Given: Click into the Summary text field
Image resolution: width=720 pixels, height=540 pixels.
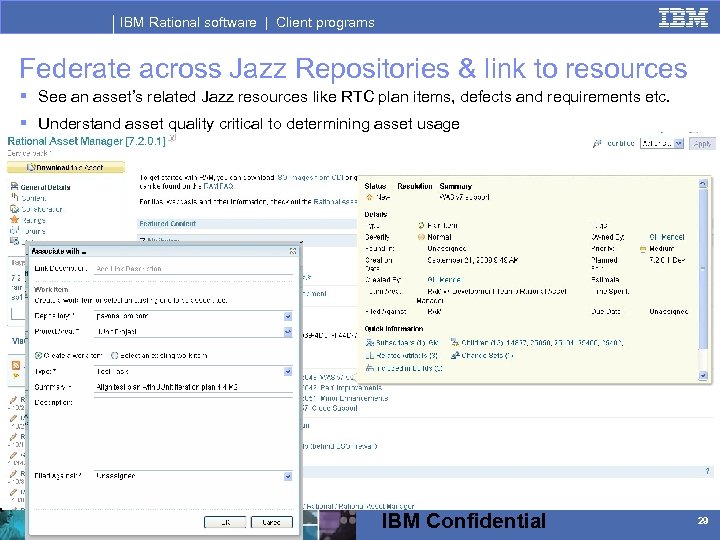Looking at the screenshot, I should click(x=193, y=387).
